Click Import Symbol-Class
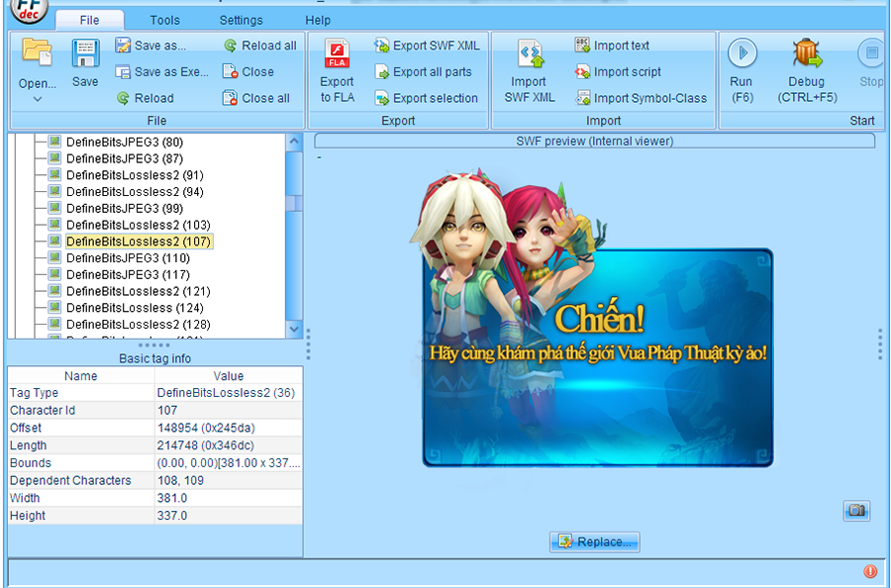Image resolution: width=891 pixels, height=588 pixels. coord(641,98)
